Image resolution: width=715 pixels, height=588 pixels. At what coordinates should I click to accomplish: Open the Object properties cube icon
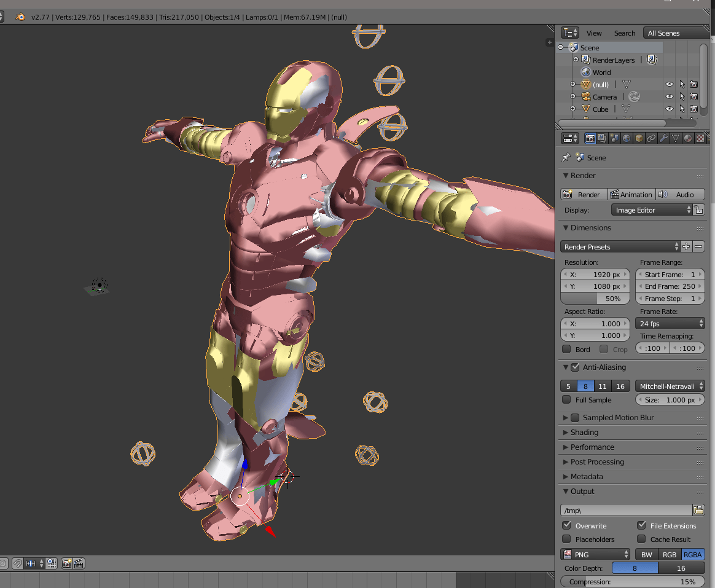[x=639, y=138]
